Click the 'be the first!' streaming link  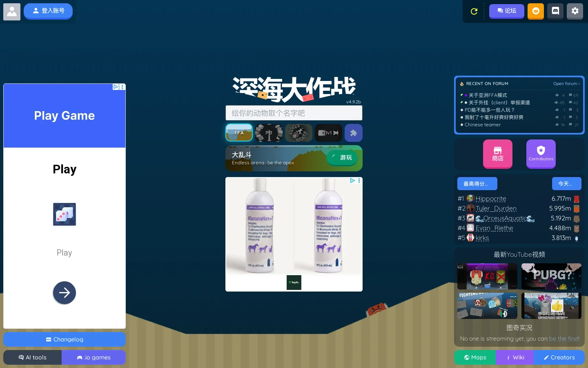tap(564, 339)
